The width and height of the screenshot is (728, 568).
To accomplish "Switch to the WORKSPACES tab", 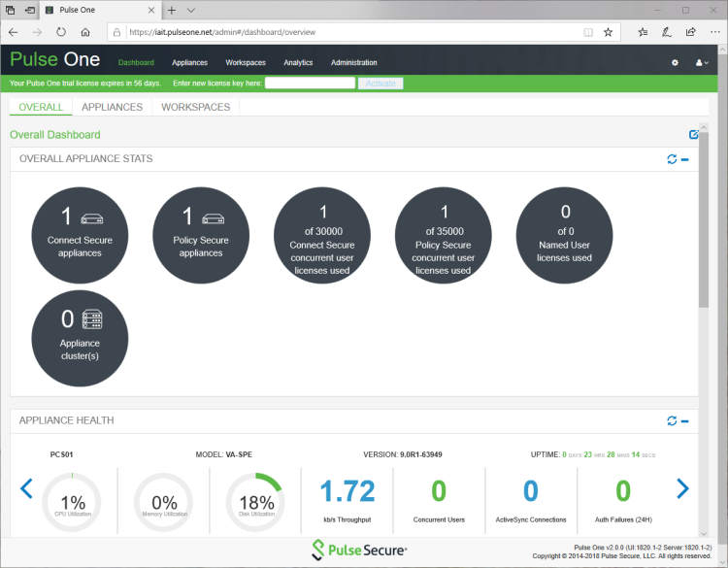I will coord(195,108).
